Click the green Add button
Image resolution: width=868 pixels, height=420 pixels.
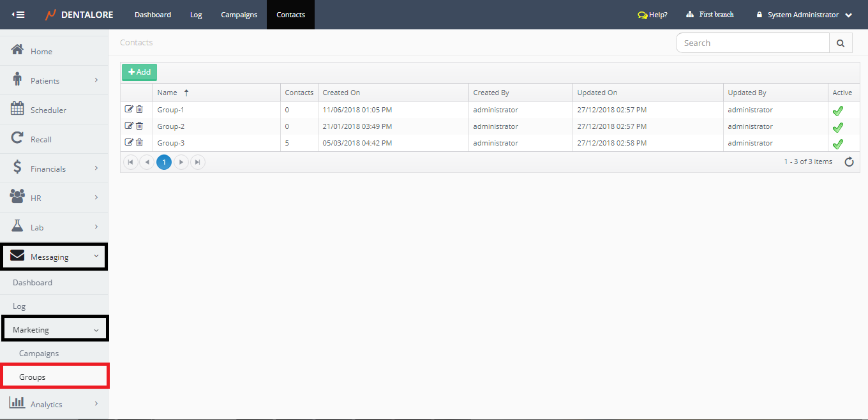coord(139,72)
